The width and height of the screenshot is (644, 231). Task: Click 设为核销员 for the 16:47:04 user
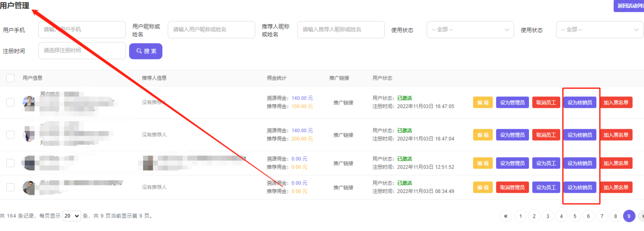[580, 135]
